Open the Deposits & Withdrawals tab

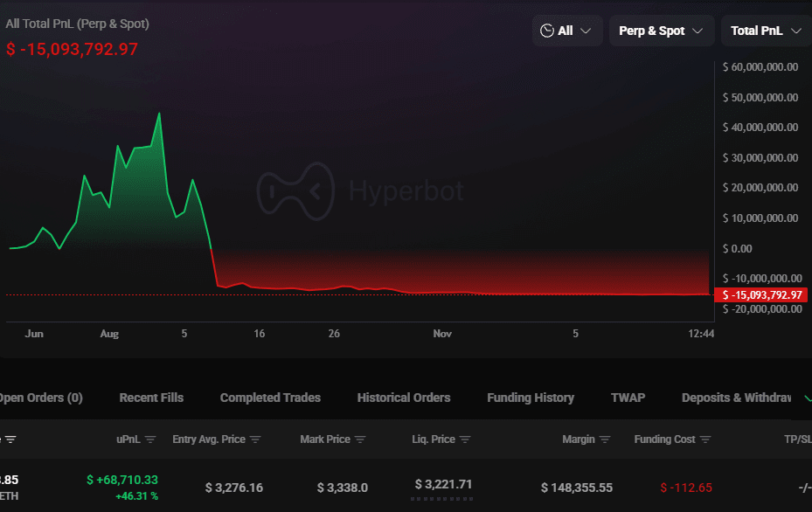point(736,398)
